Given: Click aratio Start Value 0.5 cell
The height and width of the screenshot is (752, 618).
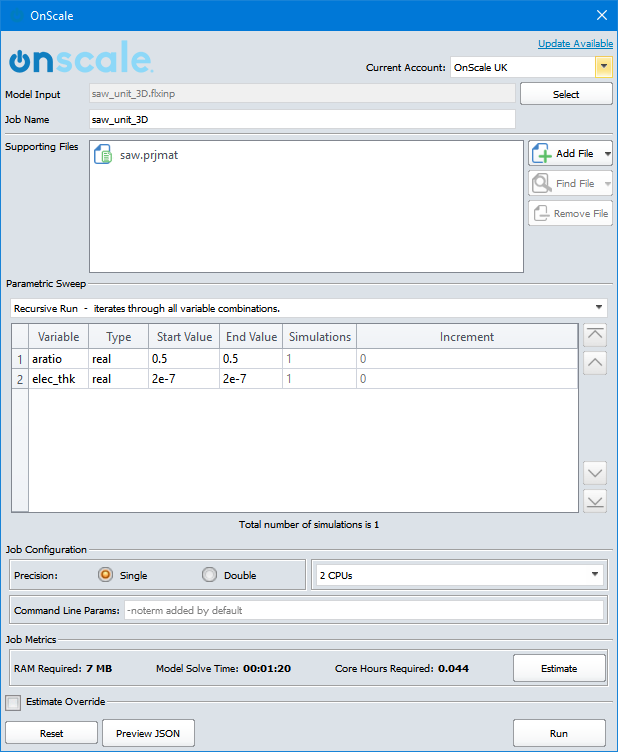Looking at the screenshot, I should [184, 359].
